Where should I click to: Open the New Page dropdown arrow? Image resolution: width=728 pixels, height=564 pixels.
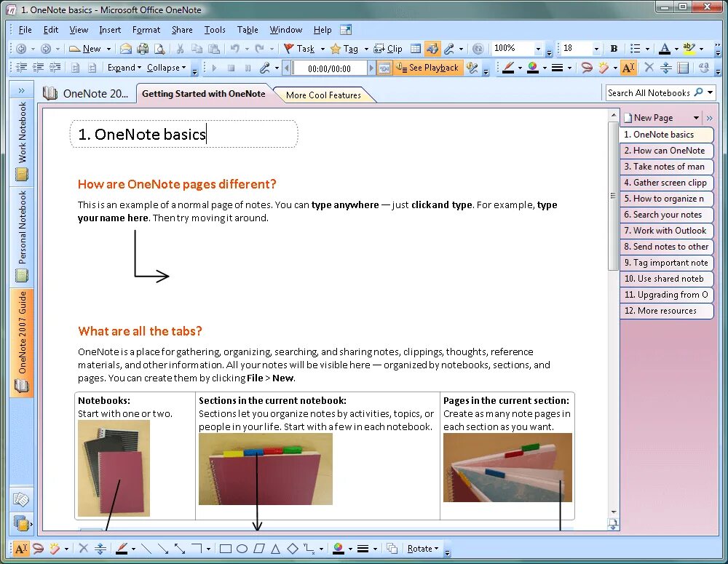pos(696,118)
